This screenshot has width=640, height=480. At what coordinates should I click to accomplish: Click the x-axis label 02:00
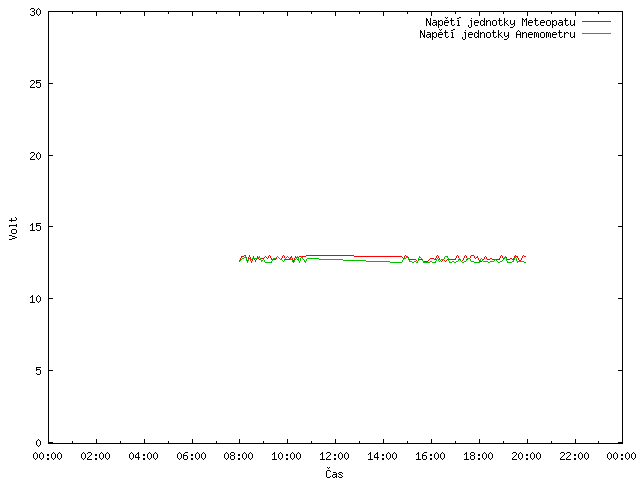tap(96, 456)
